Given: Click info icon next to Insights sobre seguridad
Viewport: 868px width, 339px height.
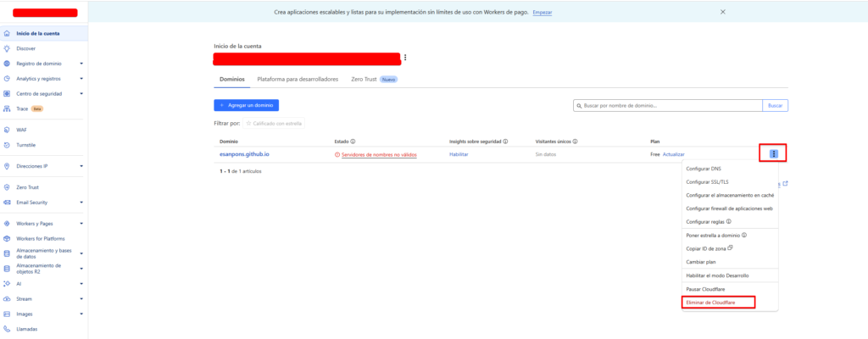Looking at the screenshot, I should point(505,142).
